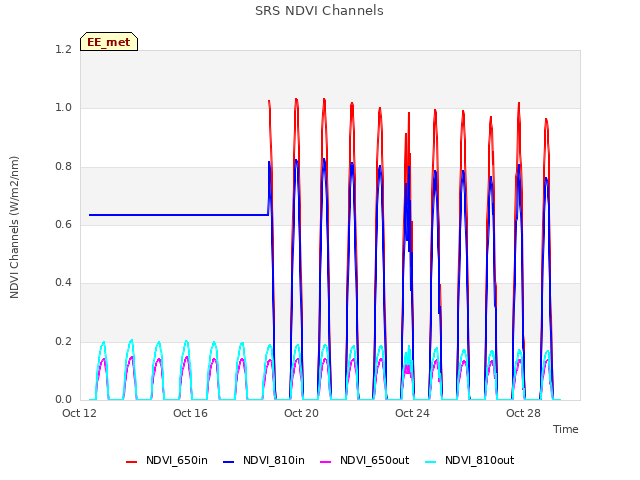Click the flat blue NDVI_810in line segment

179,215
